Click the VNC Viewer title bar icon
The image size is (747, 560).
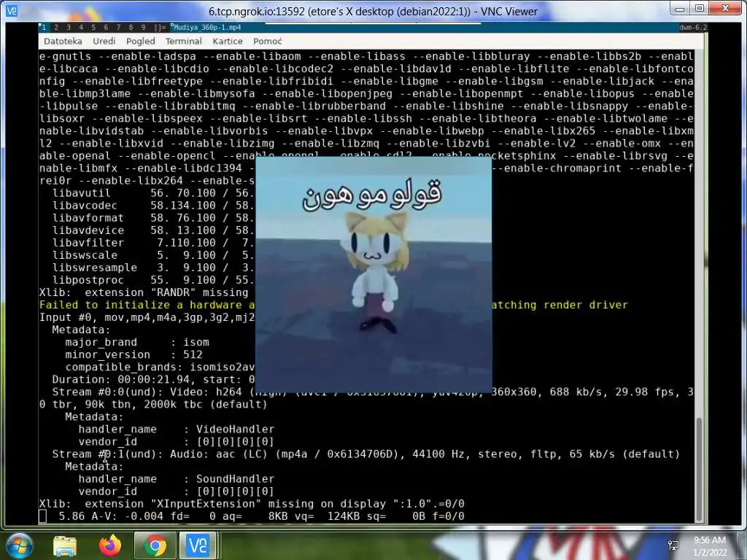tap(12, 10)
